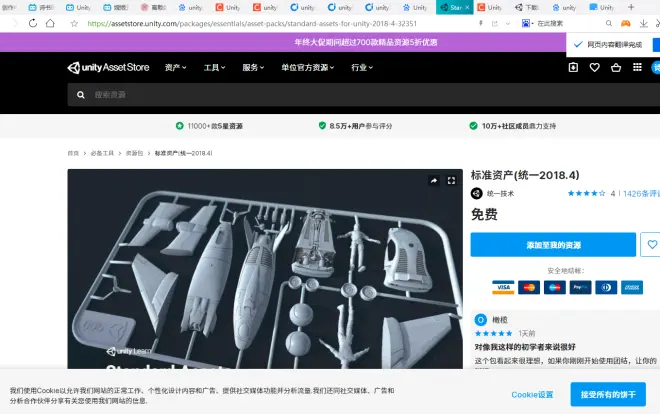The image size is (660, 414).
Task: Open the search engine selector paw icon
Action: 526,24
